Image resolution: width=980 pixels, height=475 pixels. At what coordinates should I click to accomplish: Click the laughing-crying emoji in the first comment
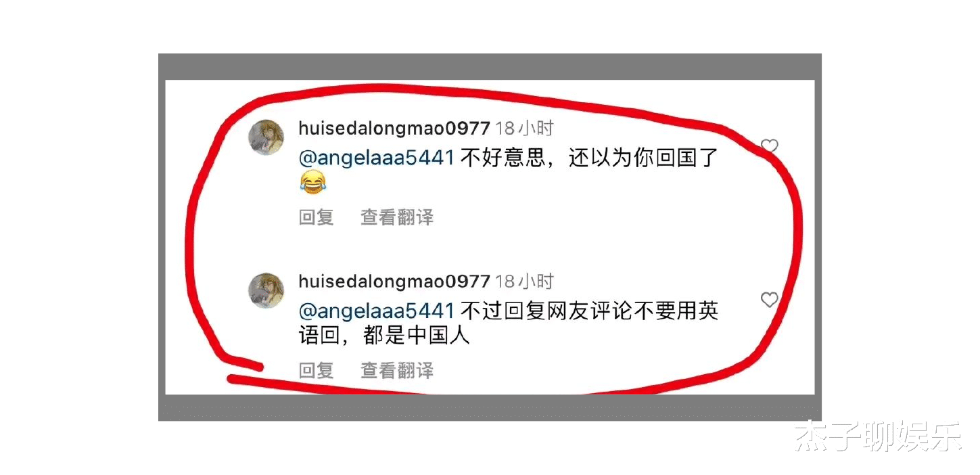pos(312,181)
